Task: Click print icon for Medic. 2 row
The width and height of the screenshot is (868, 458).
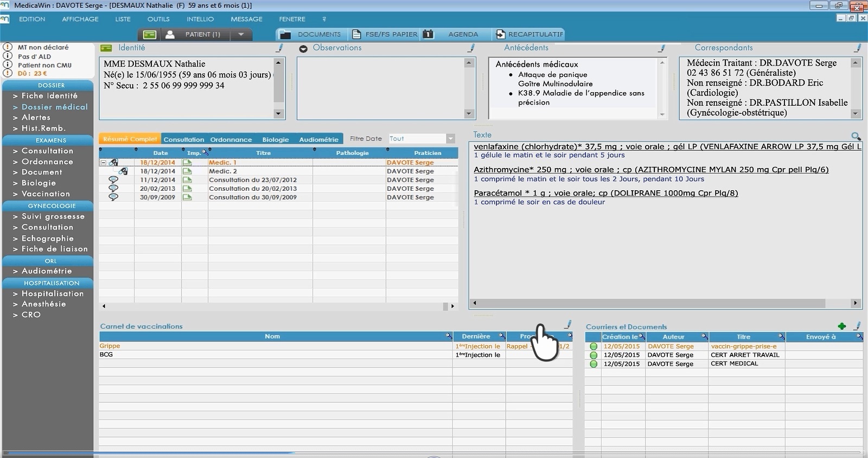Action: (187, 171)
